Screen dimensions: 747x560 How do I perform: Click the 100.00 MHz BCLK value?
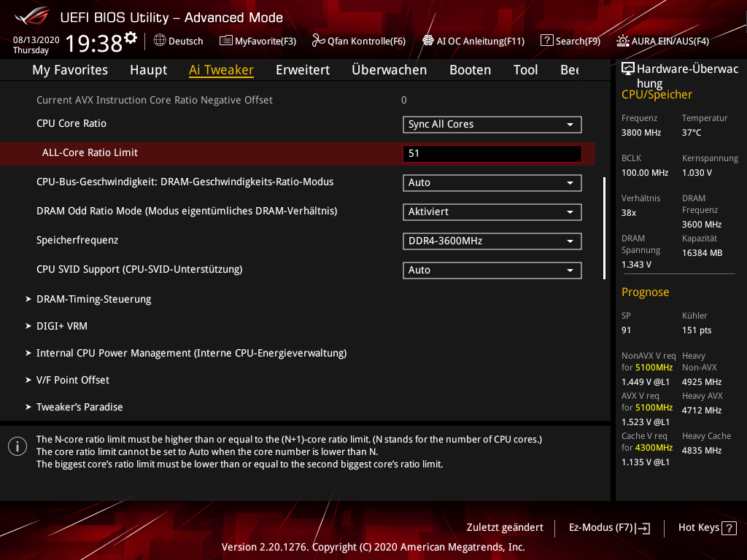pos(645,173)
